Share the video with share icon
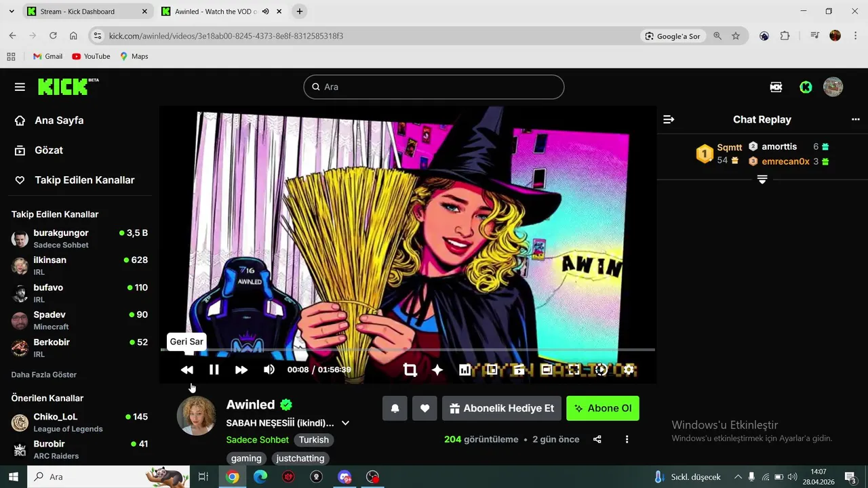This screenshot has width=868, height=488. pyautogui.click(x=597, y=439)
